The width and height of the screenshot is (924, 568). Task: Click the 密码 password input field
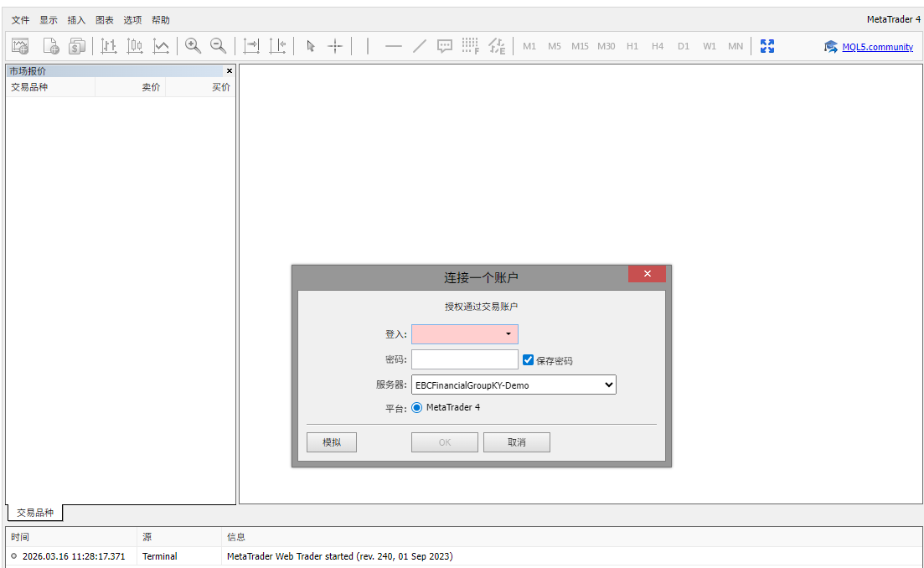[464, 359]
